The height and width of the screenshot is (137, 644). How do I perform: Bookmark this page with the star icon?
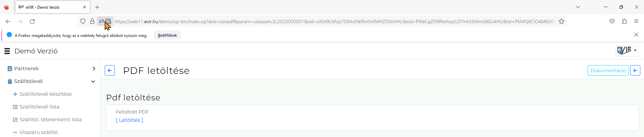(561, 21)
